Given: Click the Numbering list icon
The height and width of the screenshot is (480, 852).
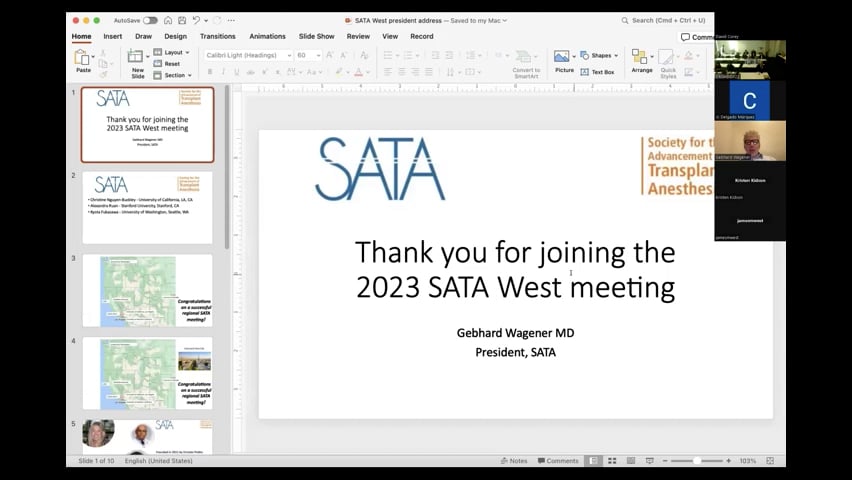Looking at the screenshot, I should click(408, 55).
